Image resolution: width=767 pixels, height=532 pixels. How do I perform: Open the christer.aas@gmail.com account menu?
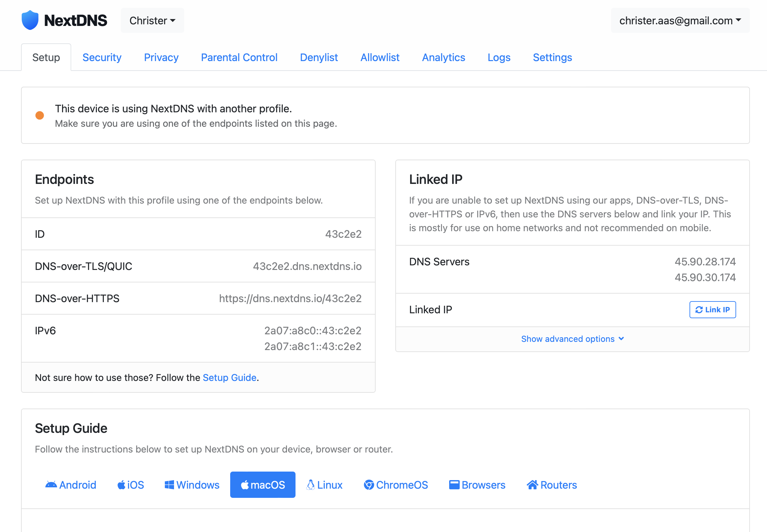pos(680,21)
